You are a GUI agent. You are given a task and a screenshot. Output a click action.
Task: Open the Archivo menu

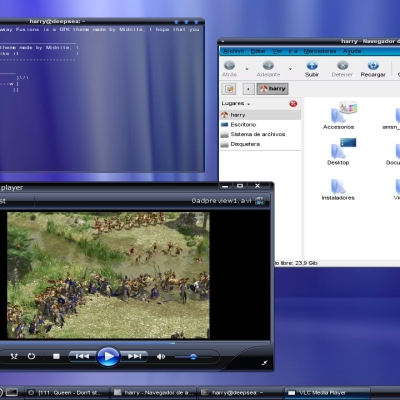pyautogui.click(x=234, y=51)
